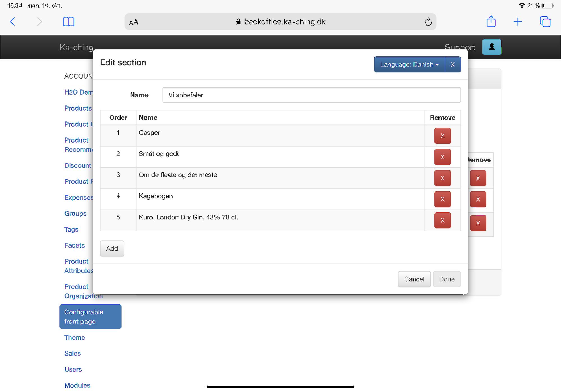Open Sales in the sidebar menu
This screenshot has height=392, width=561.
[72, 353]
